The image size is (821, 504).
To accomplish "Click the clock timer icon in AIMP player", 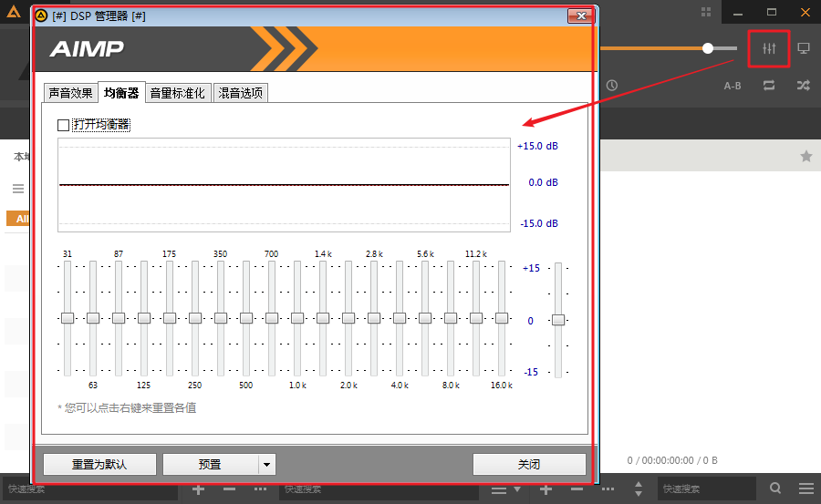I will tap(611, 86).
